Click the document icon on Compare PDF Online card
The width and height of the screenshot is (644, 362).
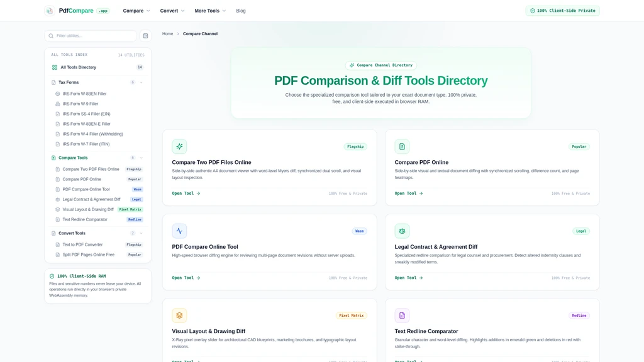pos(402,146)
